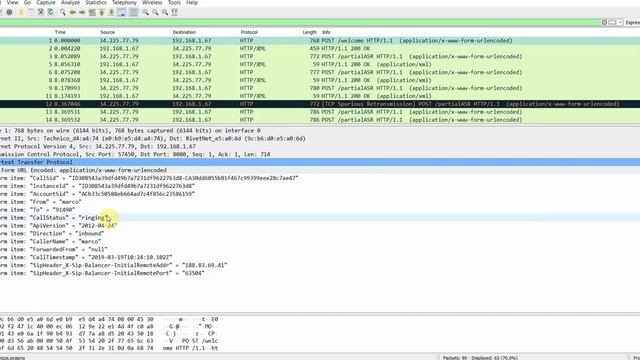Open the Go menu
640x360 pixels.
point(27,2)
